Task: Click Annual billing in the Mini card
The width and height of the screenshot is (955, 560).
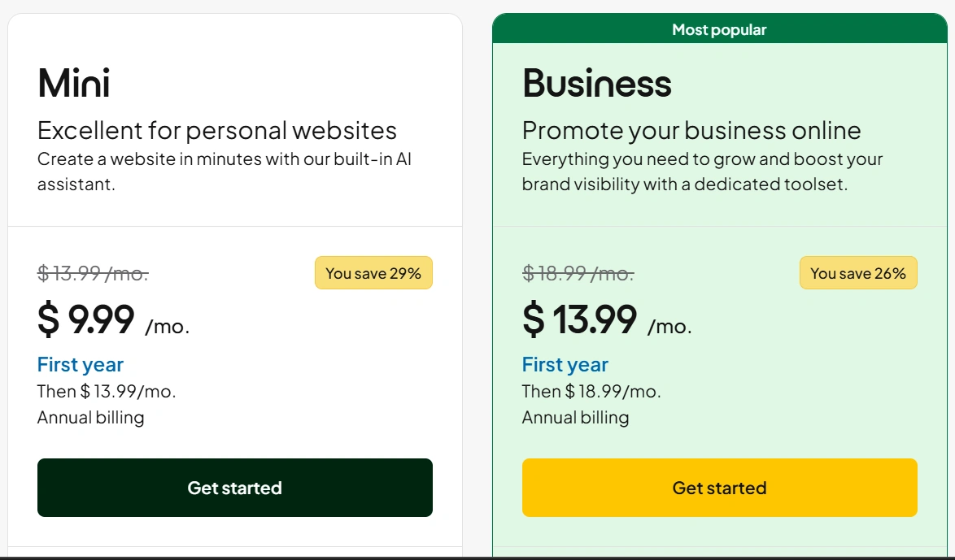Action: click(x=91, y=418)
